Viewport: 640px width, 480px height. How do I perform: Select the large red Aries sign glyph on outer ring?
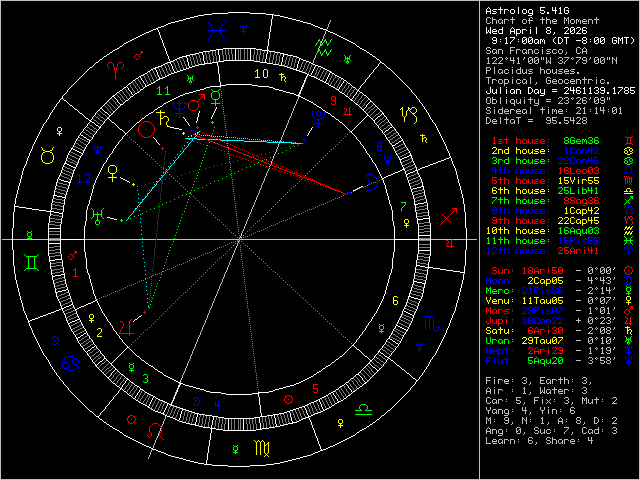click(x=116, y=70)
